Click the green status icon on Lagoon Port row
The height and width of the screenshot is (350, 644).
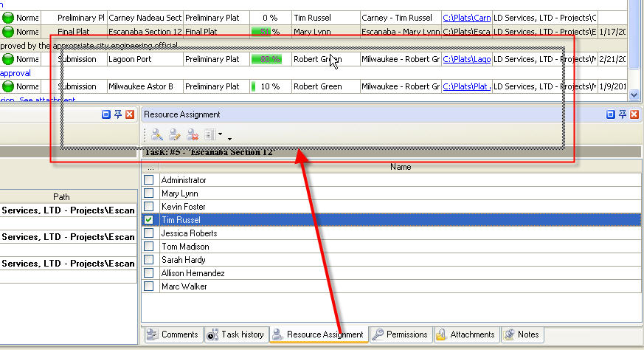7,59
